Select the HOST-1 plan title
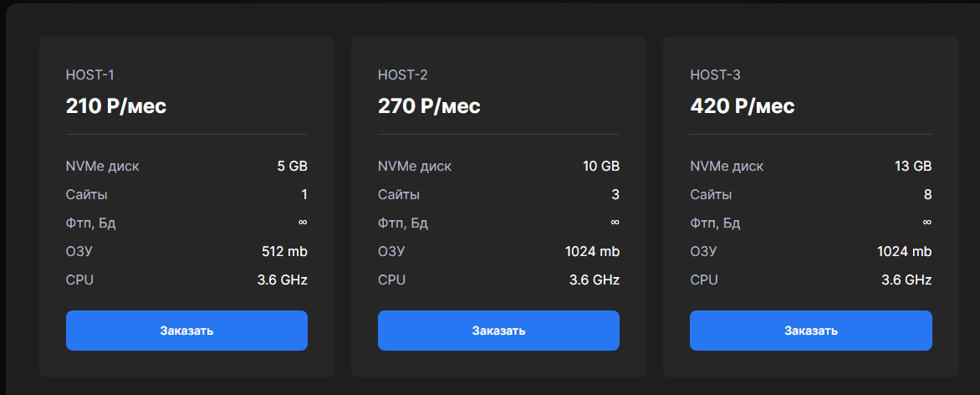Image resolution: width=980 pixels, height=395 pixels. 89,75
